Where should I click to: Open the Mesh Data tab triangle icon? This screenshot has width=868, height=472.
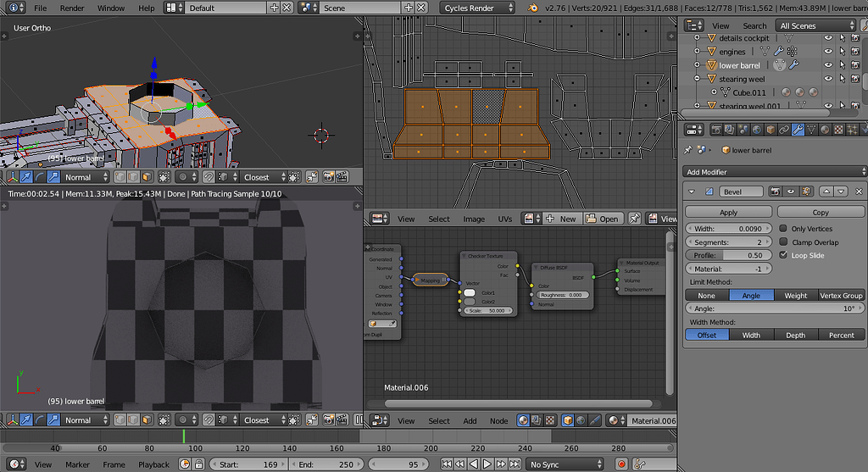[811, 130]
